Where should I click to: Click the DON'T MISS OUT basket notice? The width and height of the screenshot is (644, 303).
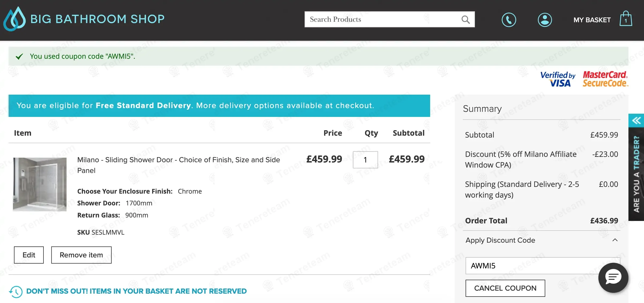pos(137,291)
